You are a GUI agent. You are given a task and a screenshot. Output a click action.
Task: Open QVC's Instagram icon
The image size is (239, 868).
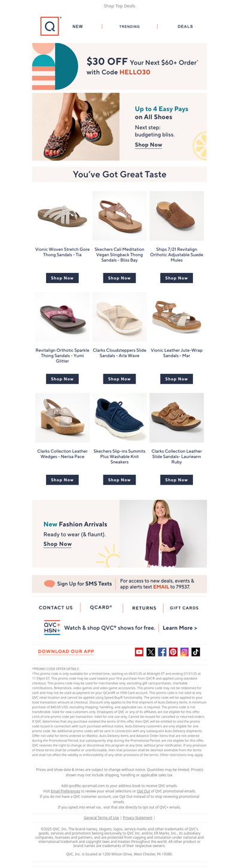[x=185, y=652]
